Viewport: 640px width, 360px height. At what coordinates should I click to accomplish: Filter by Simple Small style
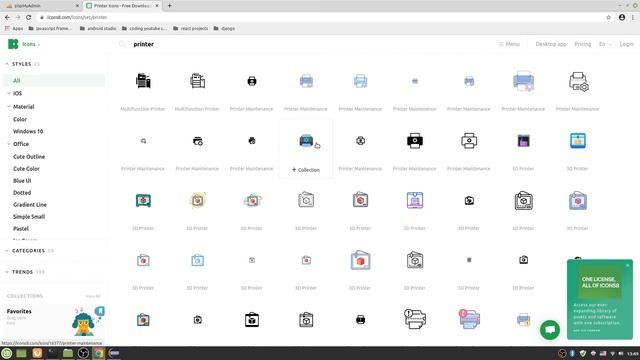click(x=29, y=217)
